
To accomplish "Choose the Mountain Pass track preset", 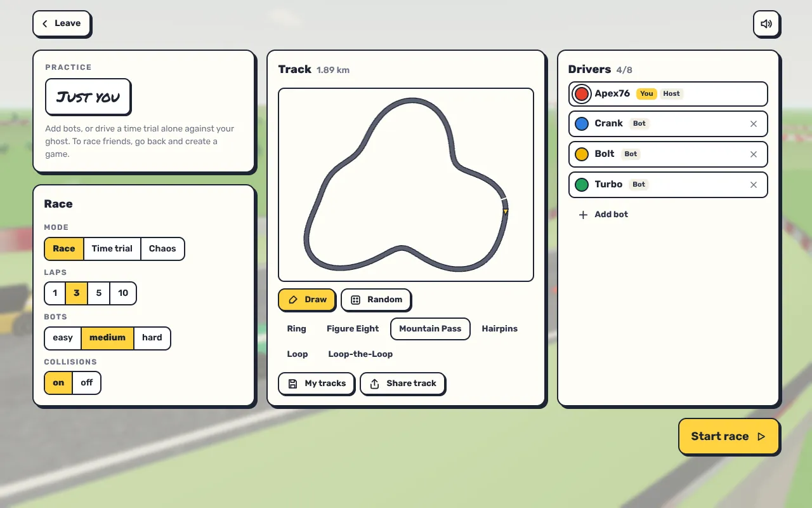I will click(x=430, y=329).
